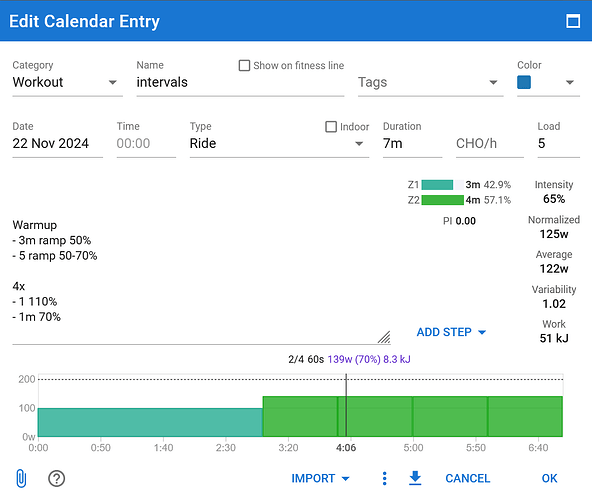This screenshot has width=592, height=500.
Task: Enable Show on fitness line checkbox
Action: [244, 65]
